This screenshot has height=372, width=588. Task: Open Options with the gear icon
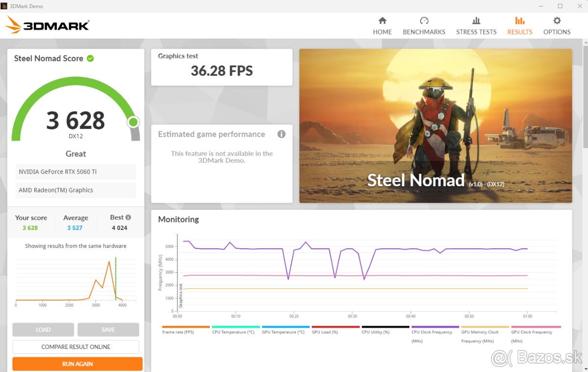click(557, 21)
